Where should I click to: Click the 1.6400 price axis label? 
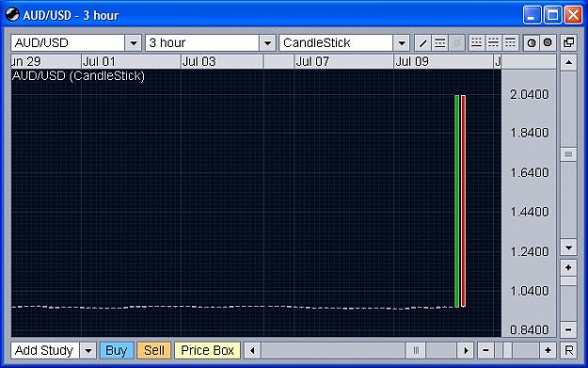click(529, 172)
